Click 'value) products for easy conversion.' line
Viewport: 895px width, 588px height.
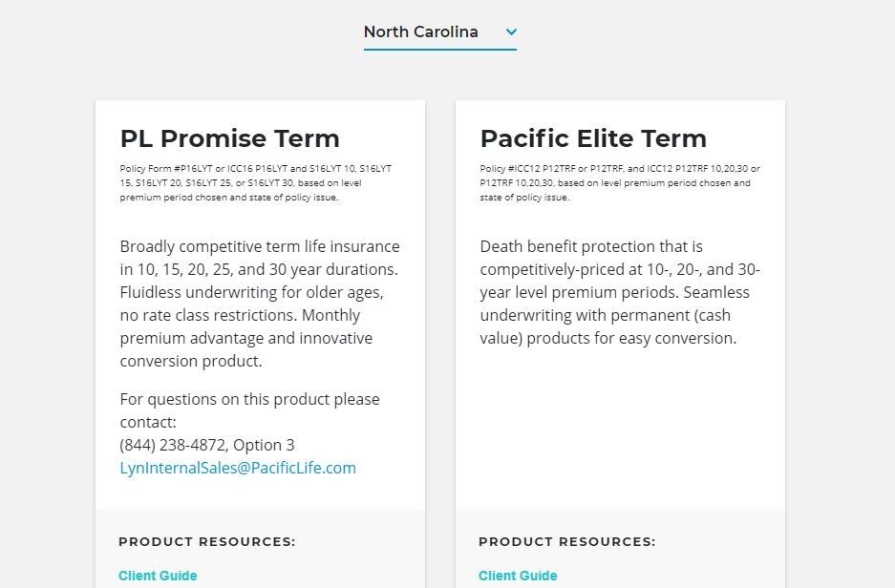click(x=608, y=338)
